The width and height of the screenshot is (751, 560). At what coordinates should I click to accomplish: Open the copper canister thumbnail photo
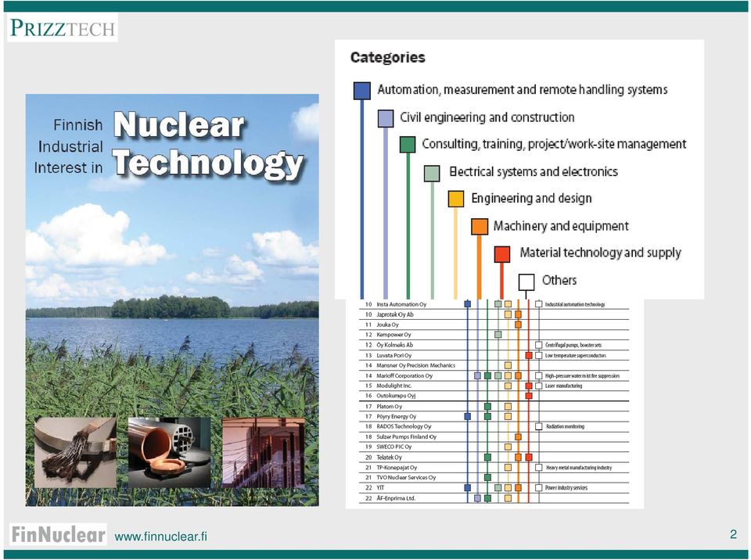[x=169, y=453]
